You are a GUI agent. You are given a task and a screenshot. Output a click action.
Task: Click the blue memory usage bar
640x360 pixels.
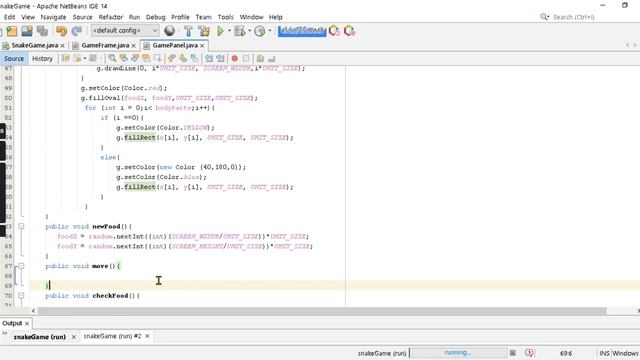point(302,31)
